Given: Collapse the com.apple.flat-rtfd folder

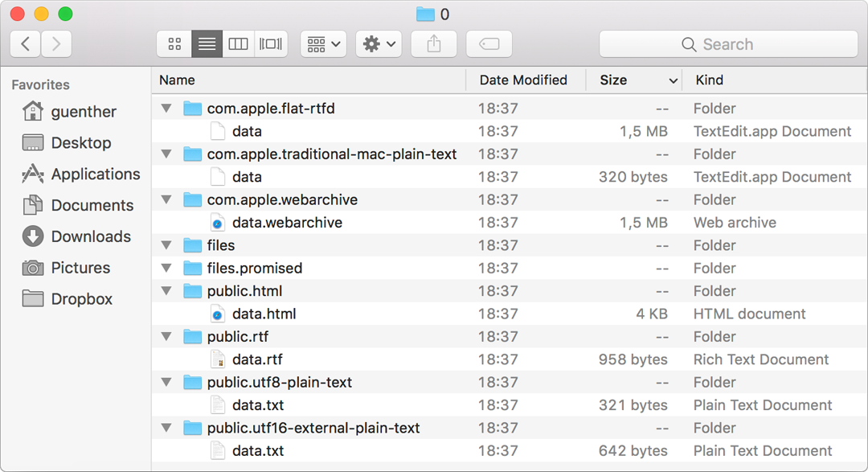Looking at the screenshot, I should pyautogui.click(x=166, y=108).
